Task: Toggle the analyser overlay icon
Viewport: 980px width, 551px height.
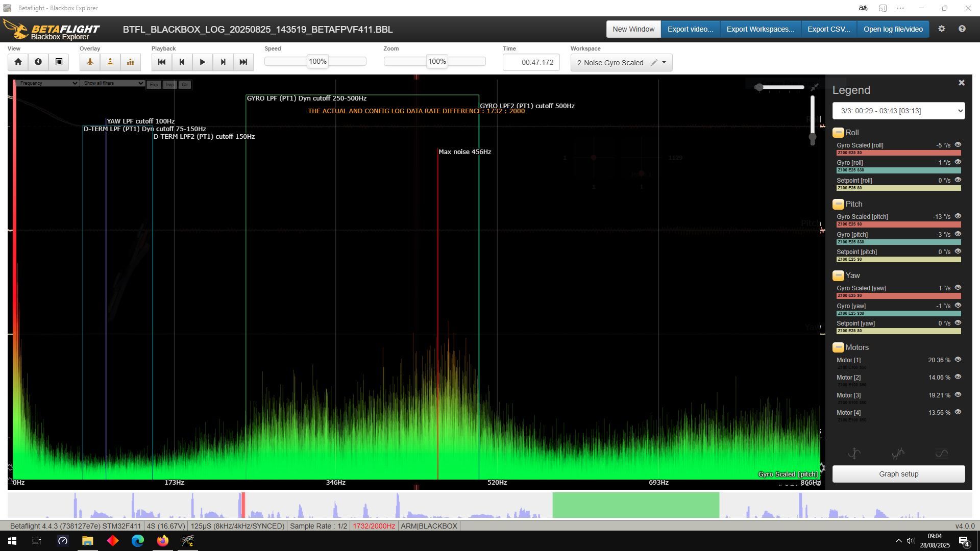Action: tap(131, 62)
